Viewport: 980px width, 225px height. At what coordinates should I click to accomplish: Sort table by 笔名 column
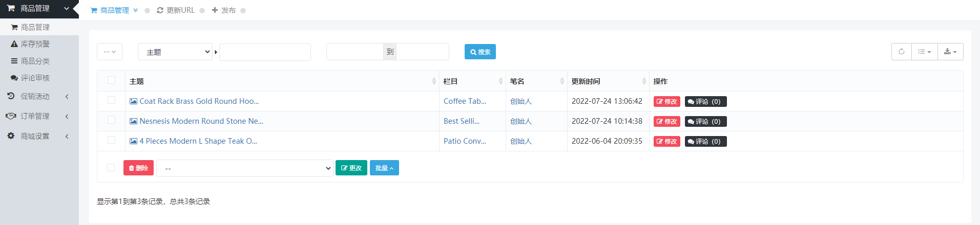(x=536, y=81)
